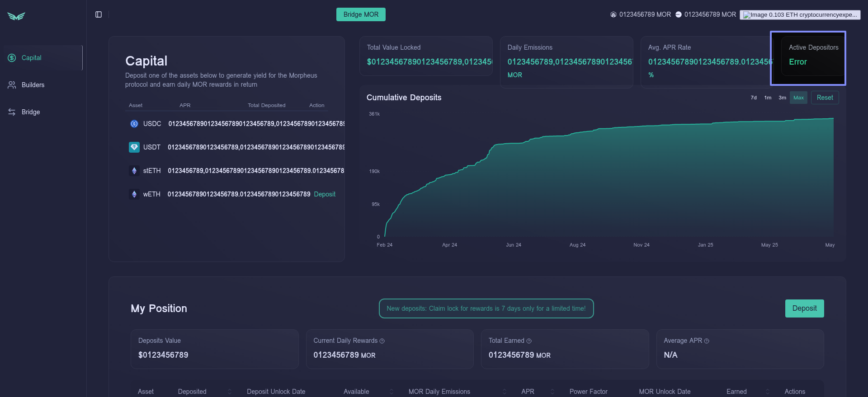
Task: Toggle the sidebar panel icon
Action: pos(99,14)
